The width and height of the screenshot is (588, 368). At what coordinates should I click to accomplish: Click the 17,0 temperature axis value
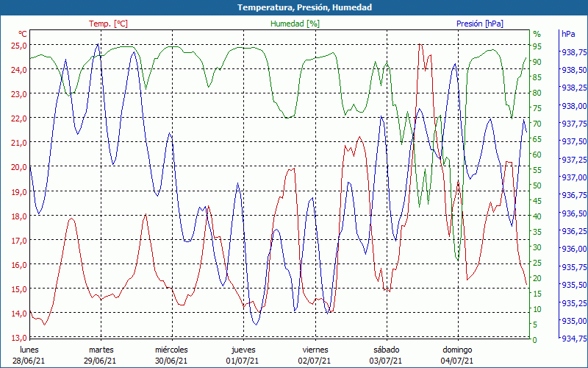[x=20, y=241]
